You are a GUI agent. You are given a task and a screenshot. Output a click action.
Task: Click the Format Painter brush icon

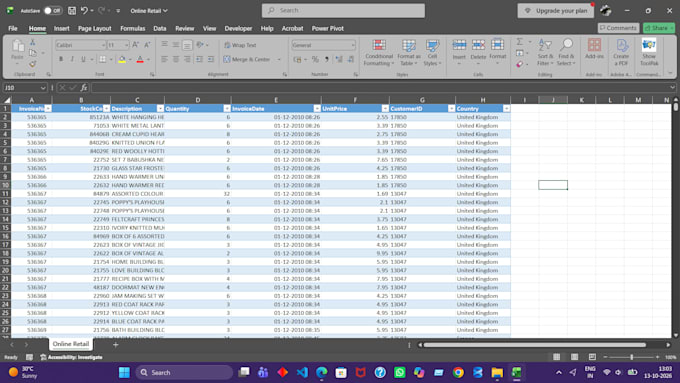click(33, 64)
